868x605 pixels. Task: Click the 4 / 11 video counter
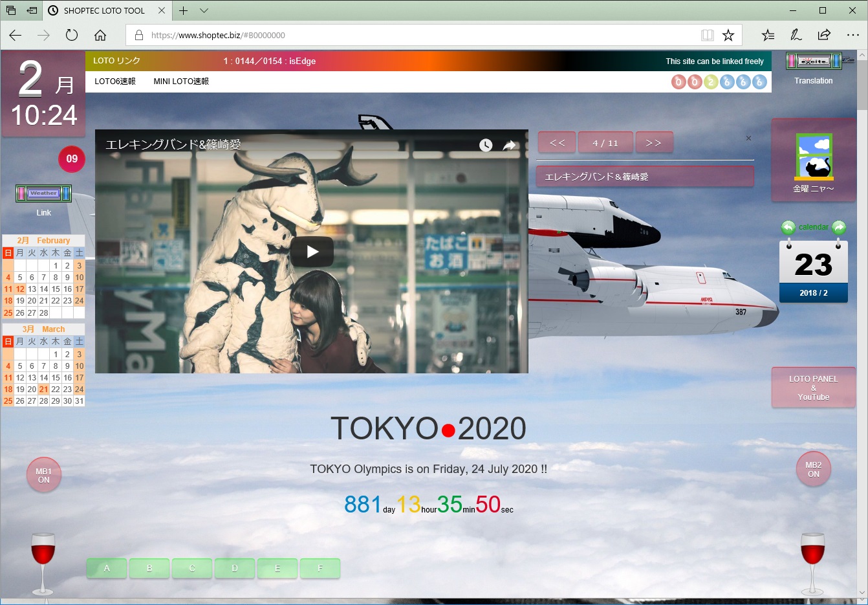coord(605,142)
